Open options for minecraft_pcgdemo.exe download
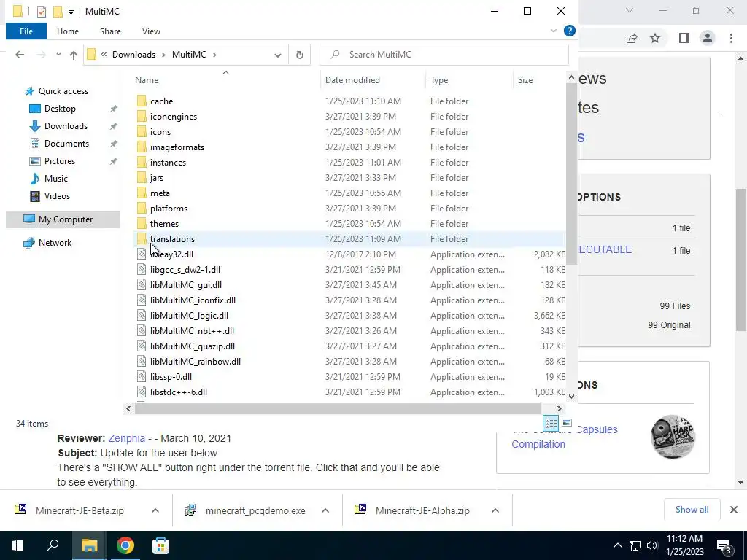The width and height of the screenshot is (747, 560). click(x=325, y=510)
